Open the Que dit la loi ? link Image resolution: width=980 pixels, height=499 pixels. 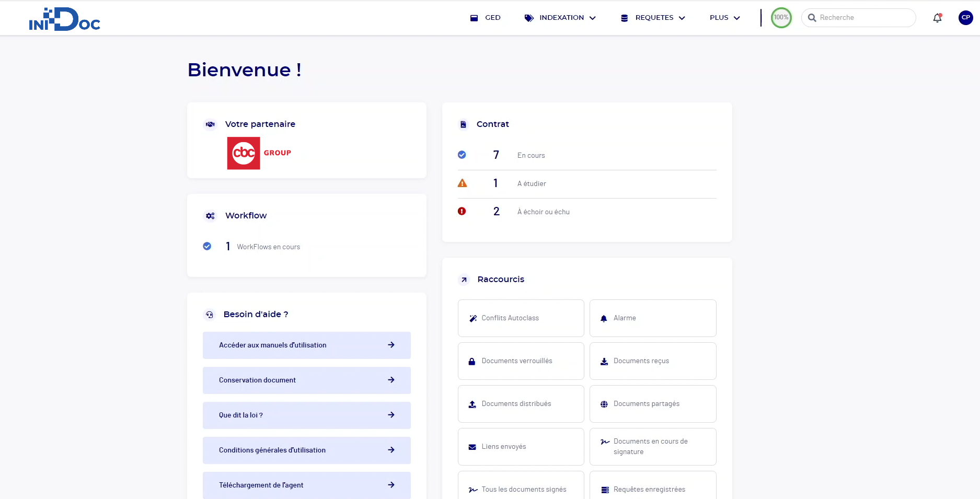point(306,415)
